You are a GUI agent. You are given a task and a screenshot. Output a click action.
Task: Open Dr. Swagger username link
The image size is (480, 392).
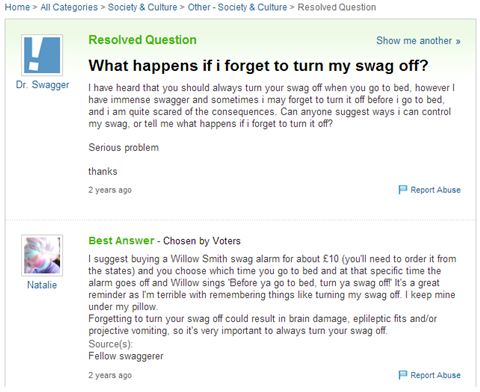pos(42,85)
